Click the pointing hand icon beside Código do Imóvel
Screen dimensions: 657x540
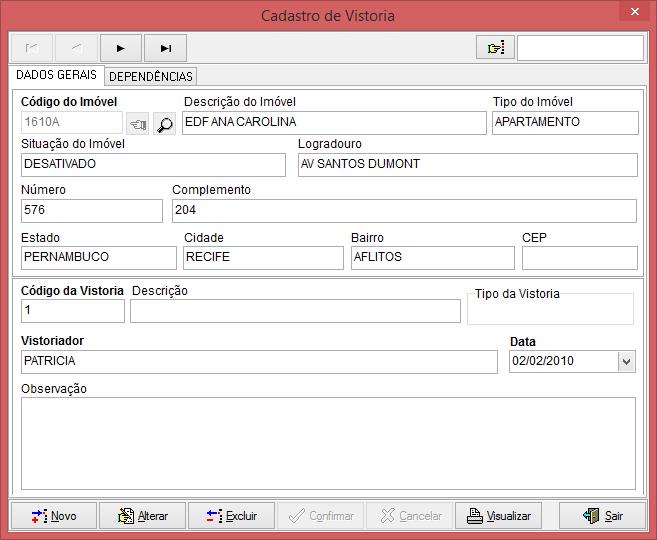(138, 124)
